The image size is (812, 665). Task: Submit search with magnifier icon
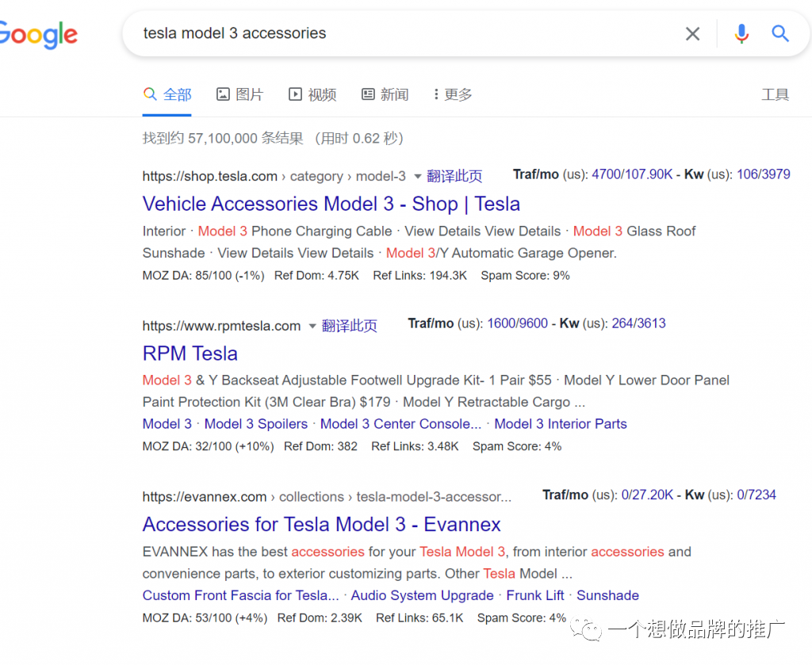[x=780, y=33]
